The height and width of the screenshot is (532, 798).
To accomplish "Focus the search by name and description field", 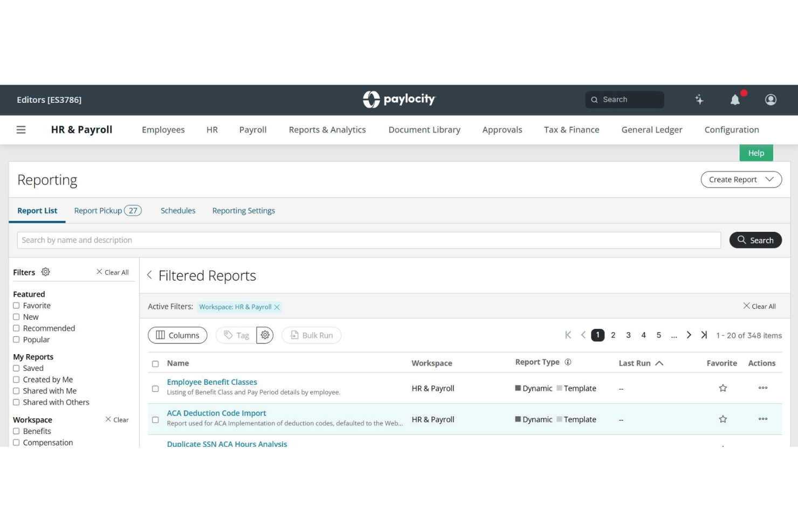I will (369, 240).
